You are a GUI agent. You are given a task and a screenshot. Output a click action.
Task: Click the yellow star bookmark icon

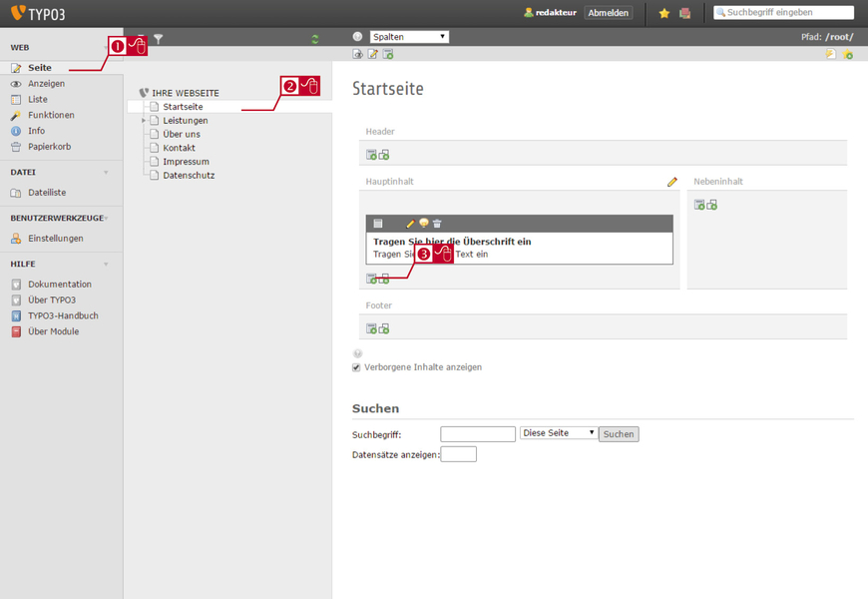(664, 13)
